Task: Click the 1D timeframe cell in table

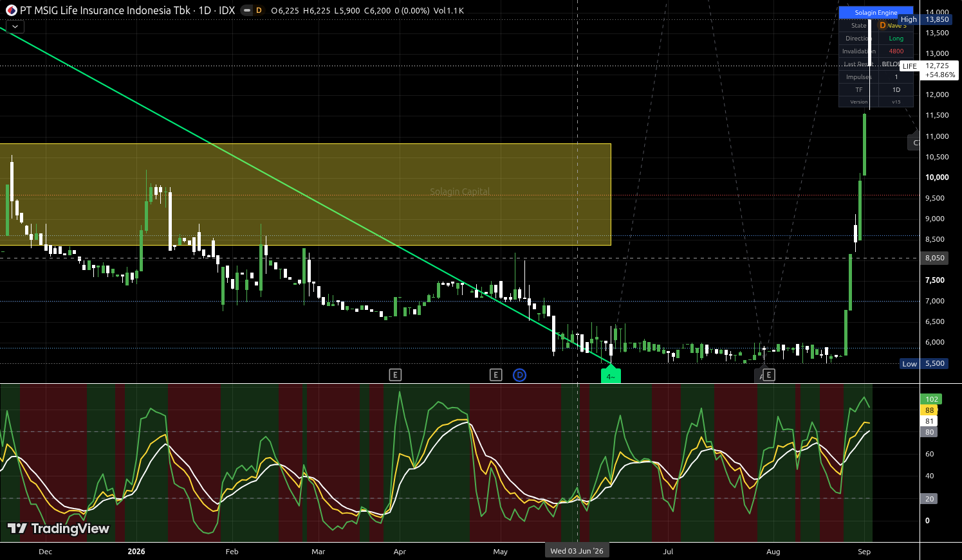Action: point(896,90)
